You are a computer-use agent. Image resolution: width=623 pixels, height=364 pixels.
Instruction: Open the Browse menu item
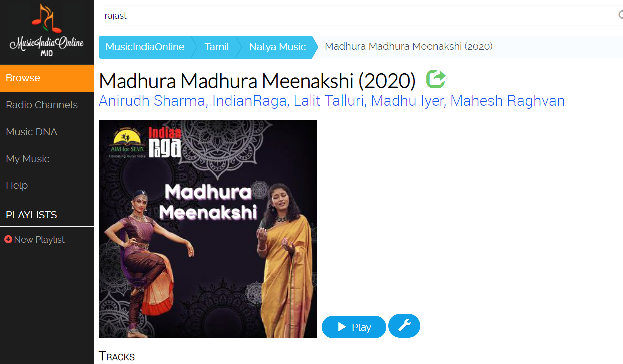point(47,78)
